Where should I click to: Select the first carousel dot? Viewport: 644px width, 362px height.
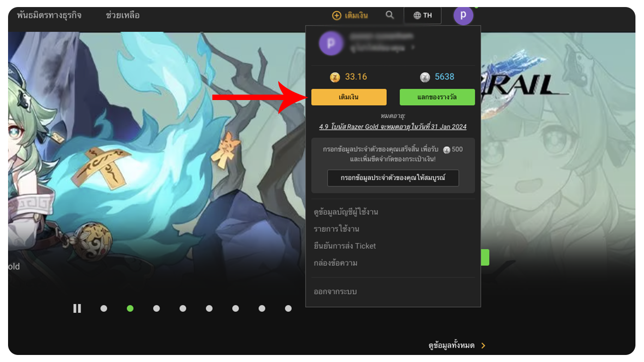(104, 308)
